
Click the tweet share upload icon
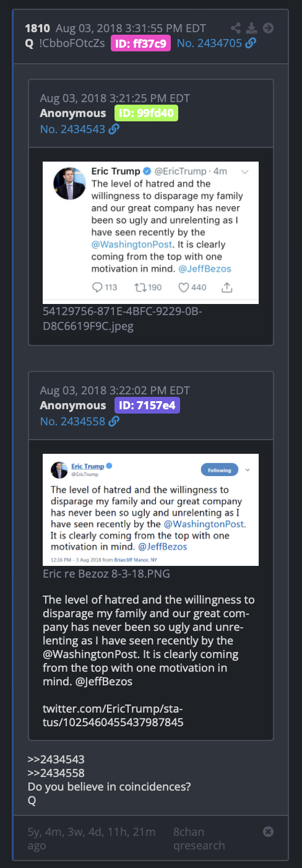(226, 287)
